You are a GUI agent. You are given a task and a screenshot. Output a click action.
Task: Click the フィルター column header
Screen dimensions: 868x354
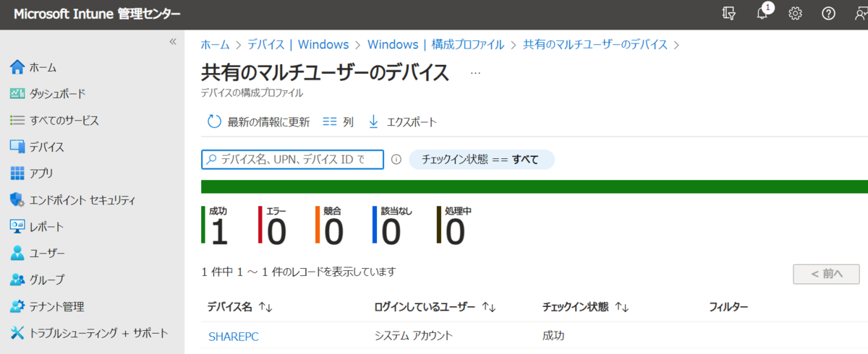click(728, 307)
